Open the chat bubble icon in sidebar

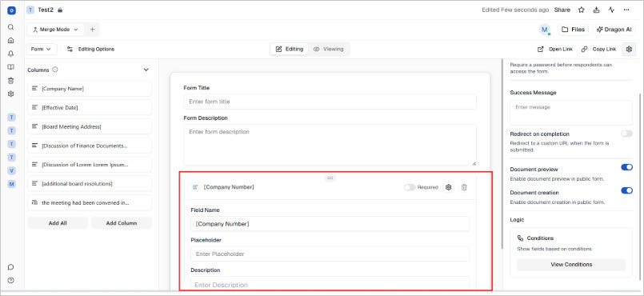click(x=11, y=267)
